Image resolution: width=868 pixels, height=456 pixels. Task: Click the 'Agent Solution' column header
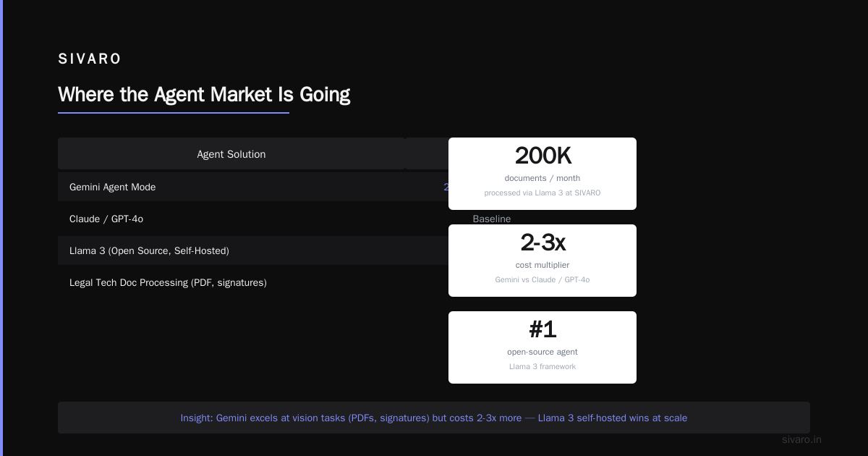pyautogui.click(x=231, y=154)
